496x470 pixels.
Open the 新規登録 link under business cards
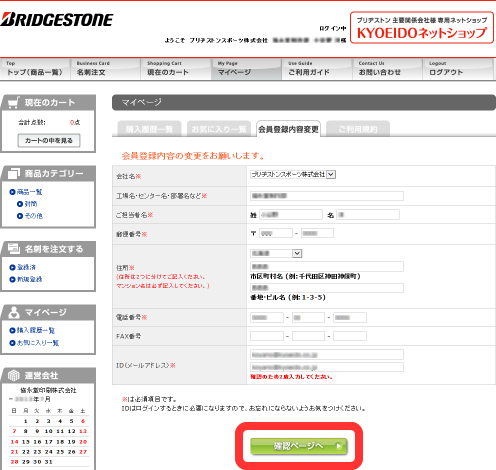tap(29, 279)
